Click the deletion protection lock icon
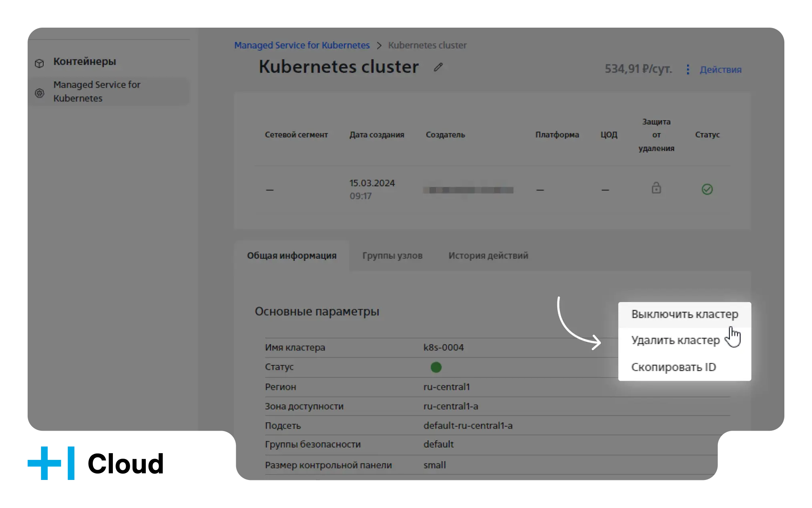 (x=656, y=188)
